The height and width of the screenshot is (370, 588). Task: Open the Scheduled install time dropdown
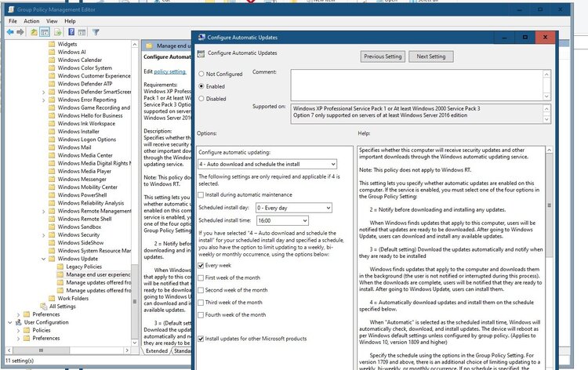[282, 221]
